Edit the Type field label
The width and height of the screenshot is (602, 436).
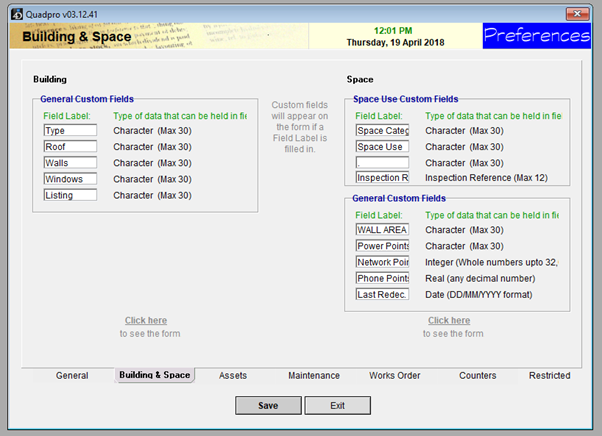coord(70,130)
